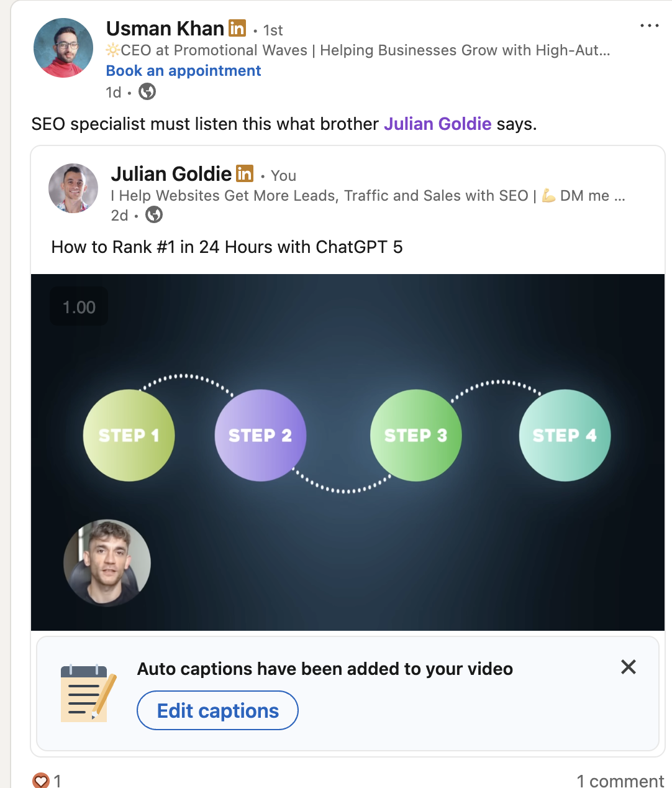The height and width of the screenshot is (788, 672).
Task: Click the STEP 1 circle in video
Action: pyautogui.click(x=129, y=435)
